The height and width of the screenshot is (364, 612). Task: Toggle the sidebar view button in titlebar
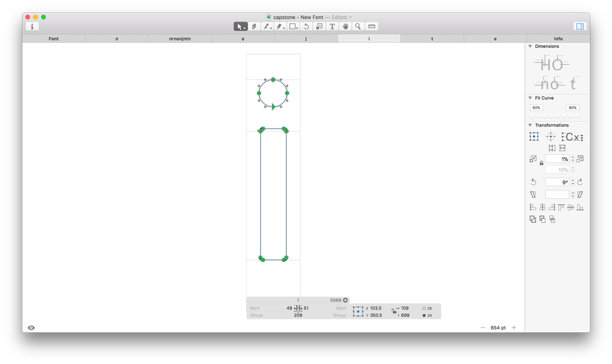point(579,26)
